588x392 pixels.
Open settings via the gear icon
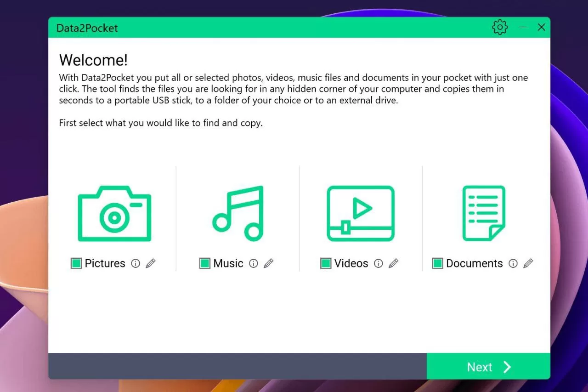[x=500, y=27]
